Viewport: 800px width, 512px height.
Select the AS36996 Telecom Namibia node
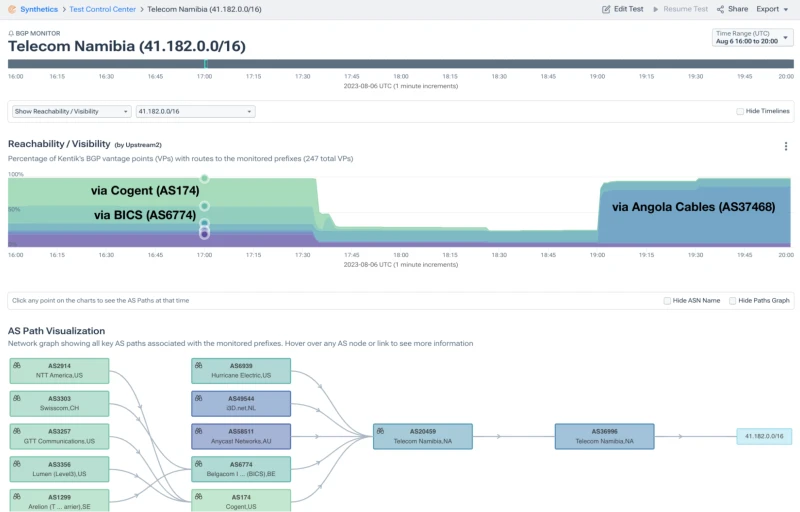[605, 437]
